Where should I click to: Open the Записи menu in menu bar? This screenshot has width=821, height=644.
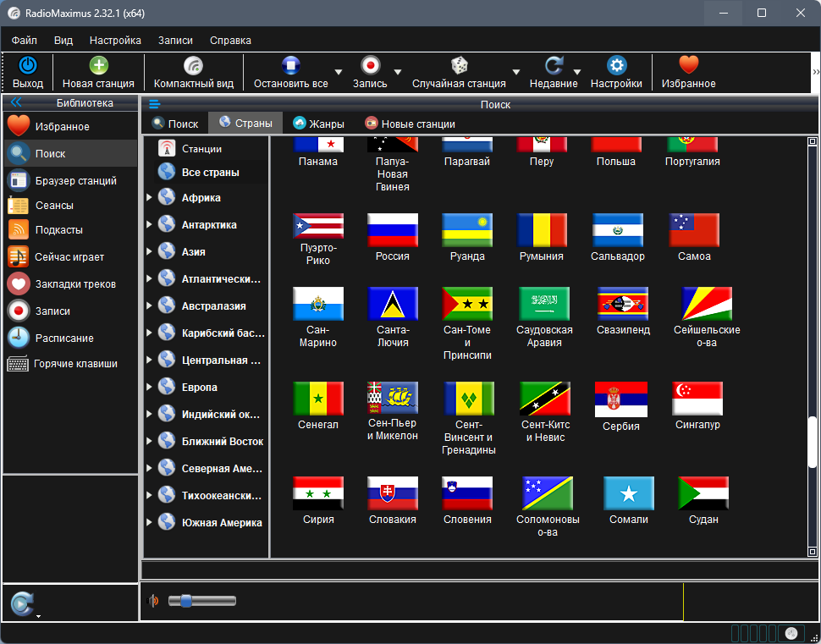point(175,41)
